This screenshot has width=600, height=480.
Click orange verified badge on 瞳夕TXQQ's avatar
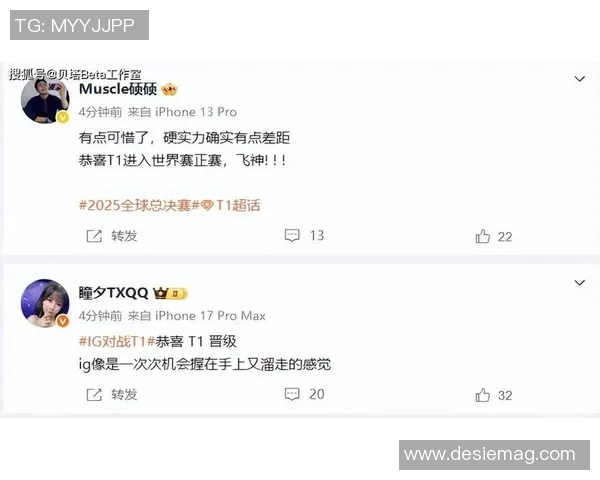coord(63,321)
